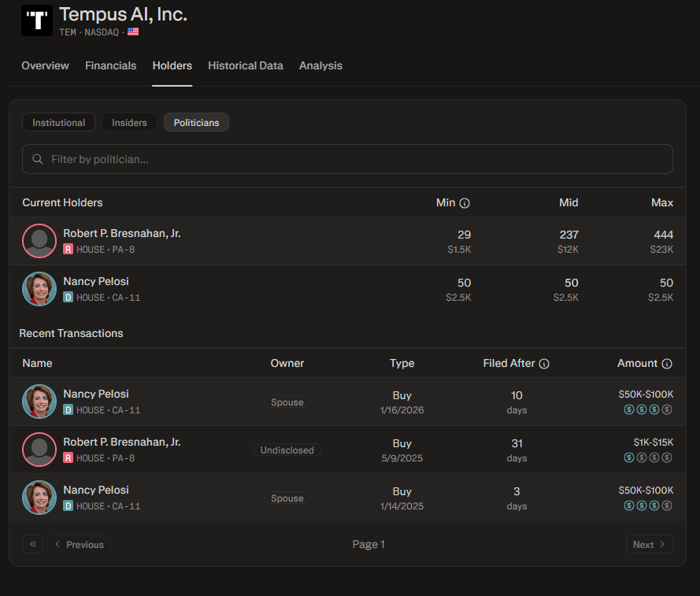Click Bresnahan's Max value 444
This screenshot has width=700, height=596.
pyautogui.click(x=664, y=235)
